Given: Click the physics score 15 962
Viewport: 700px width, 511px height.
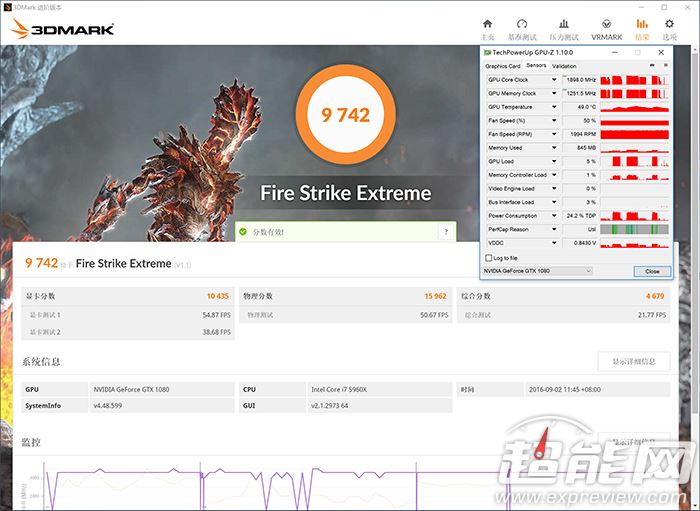Looking at the screenshot, I should click(435, 296).
